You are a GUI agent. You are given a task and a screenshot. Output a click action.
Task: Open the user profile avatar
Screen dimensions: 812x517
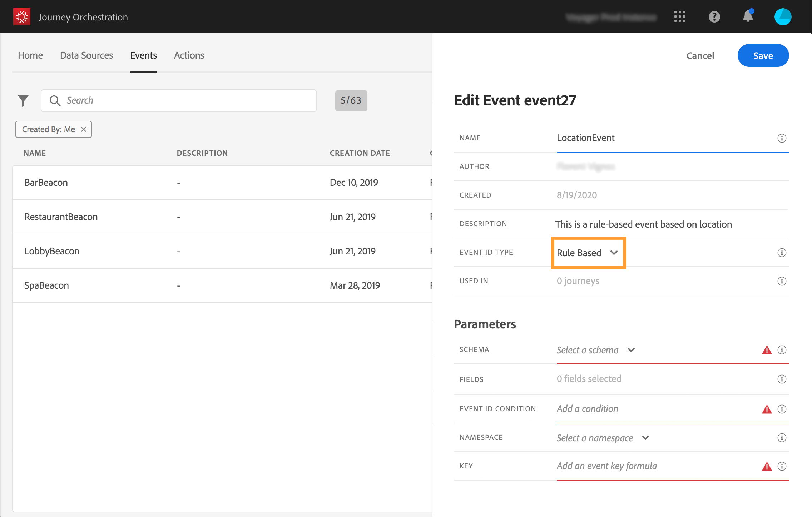[x=783, y=17]
